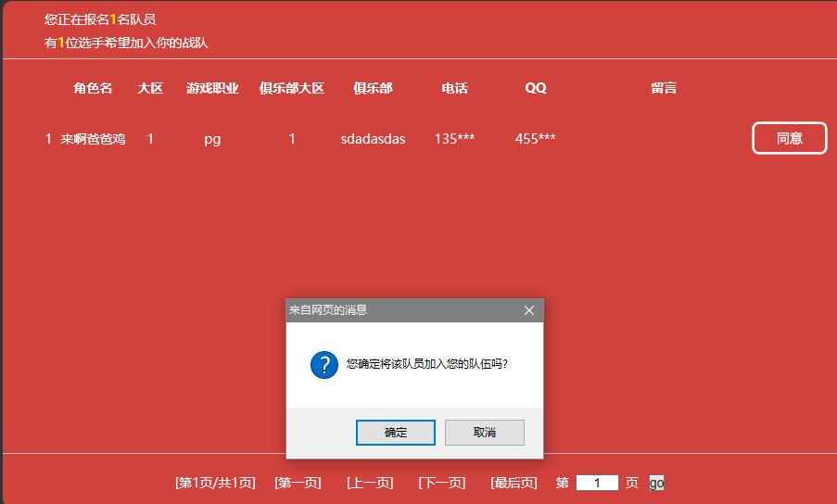This screenshot has height=504, width=837.
Task: Click the text 有1位选手希望加入你的战队
Action: coord(126,43)
